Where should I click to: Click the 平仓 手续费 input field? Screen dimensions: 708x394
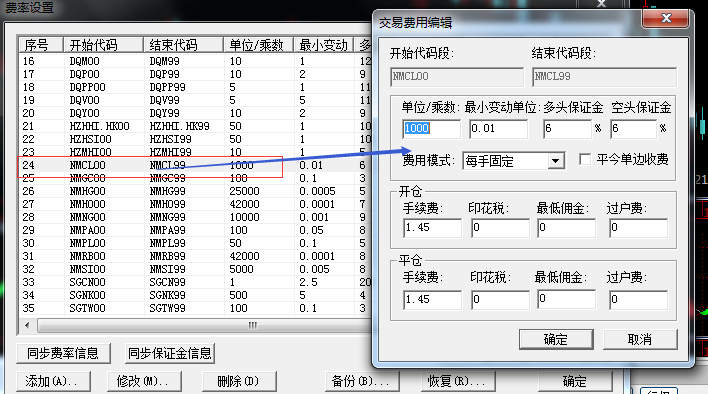[433, 300]
